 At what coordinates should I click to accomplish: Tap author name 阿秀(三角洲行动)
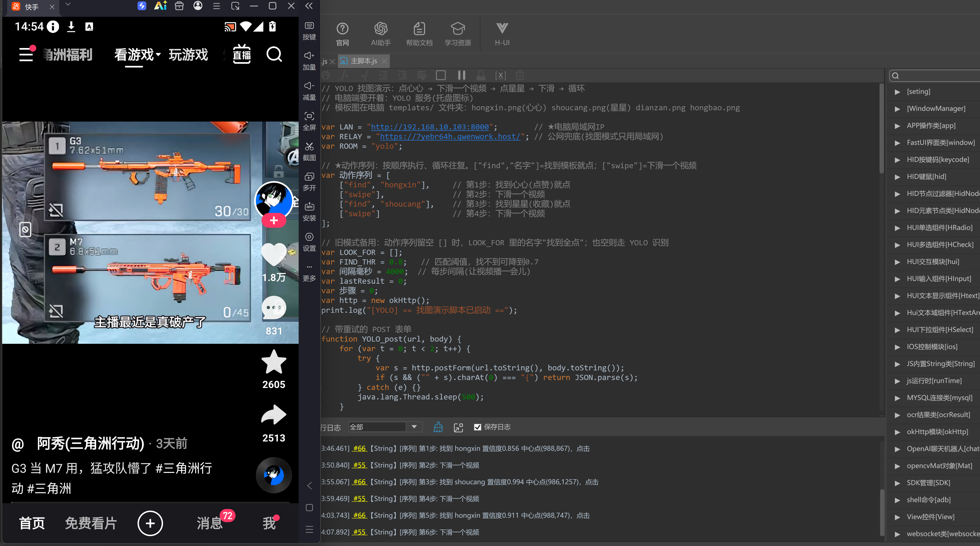[x=91, y=443]
